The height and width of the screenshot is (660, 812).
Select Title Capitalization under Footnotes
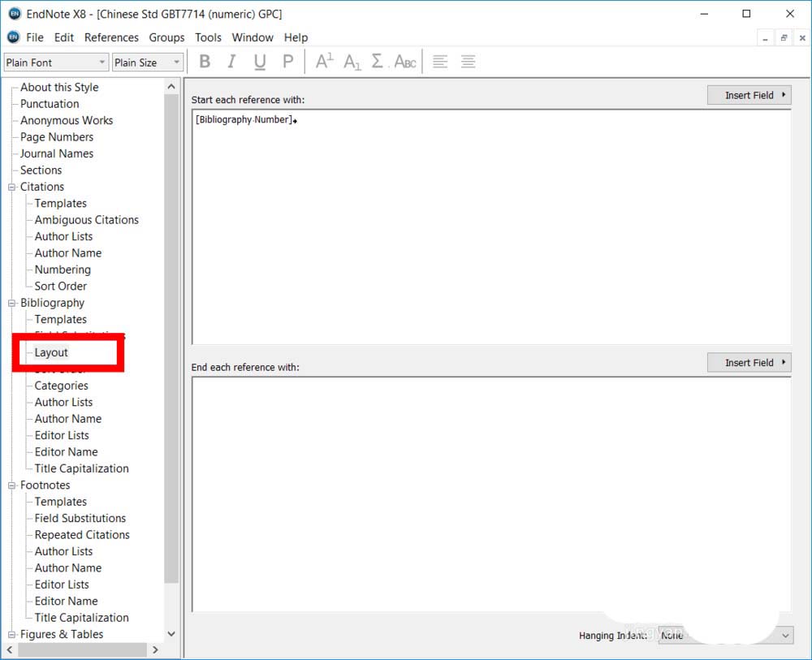(x=82, y=617)
